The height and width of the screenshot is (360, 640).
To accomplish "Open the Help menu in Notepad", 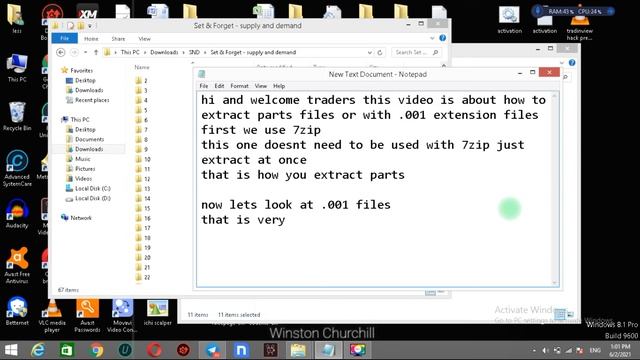I will click(x=279, y=86).
